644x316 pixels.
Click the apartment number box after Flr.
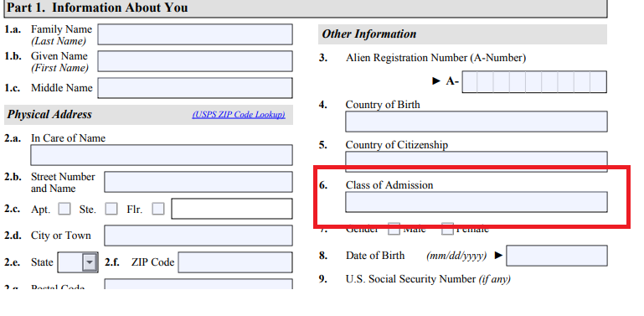pyautogui.click(x=232, y=209)
